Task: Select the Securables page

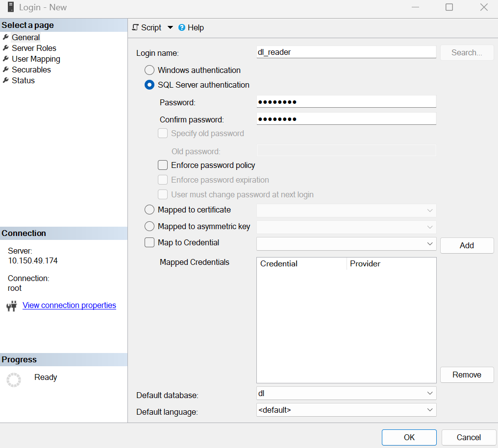Action: tap(31, 70)
